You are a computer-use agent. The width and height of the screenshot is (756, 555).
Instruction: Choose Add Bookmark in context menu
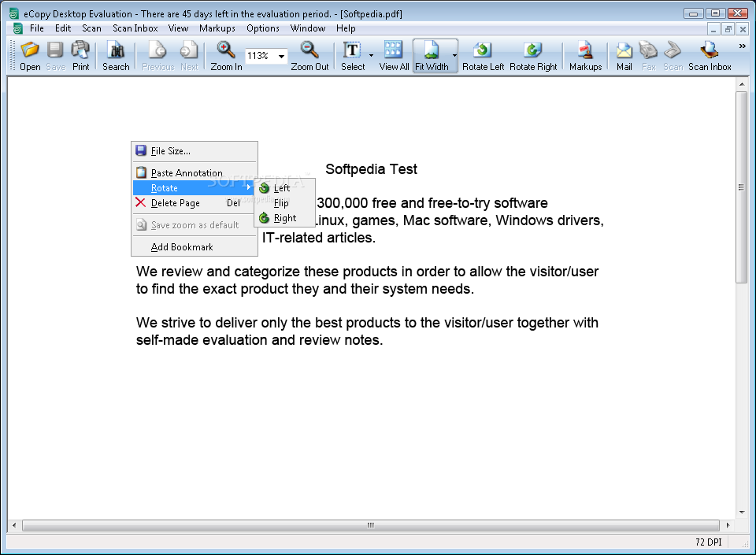pyautogui.click(x=195, y=247)
